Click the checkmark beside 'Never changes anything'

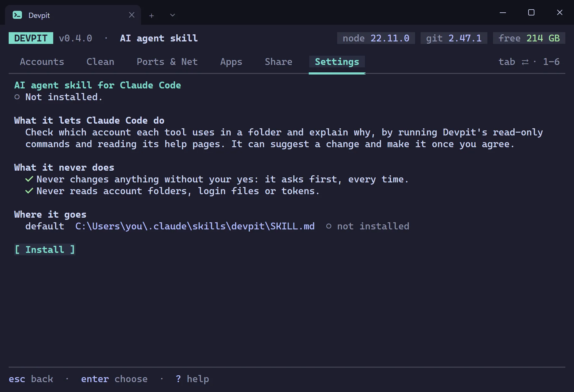(29, 179)
